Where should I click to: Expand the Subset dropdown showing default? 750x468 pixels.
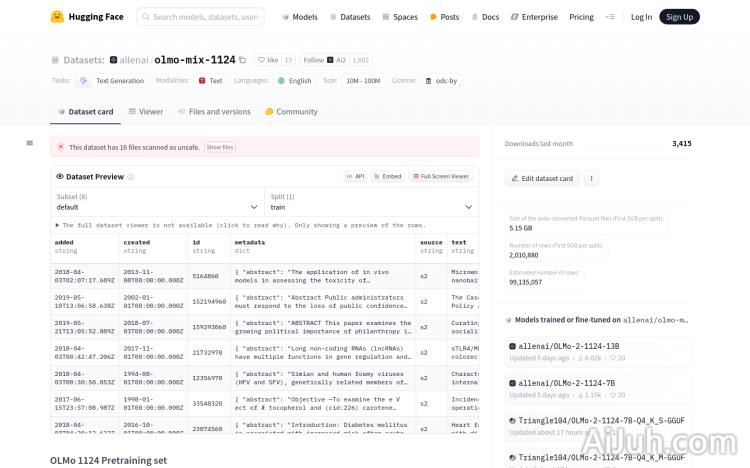click(x=155, y=202)
